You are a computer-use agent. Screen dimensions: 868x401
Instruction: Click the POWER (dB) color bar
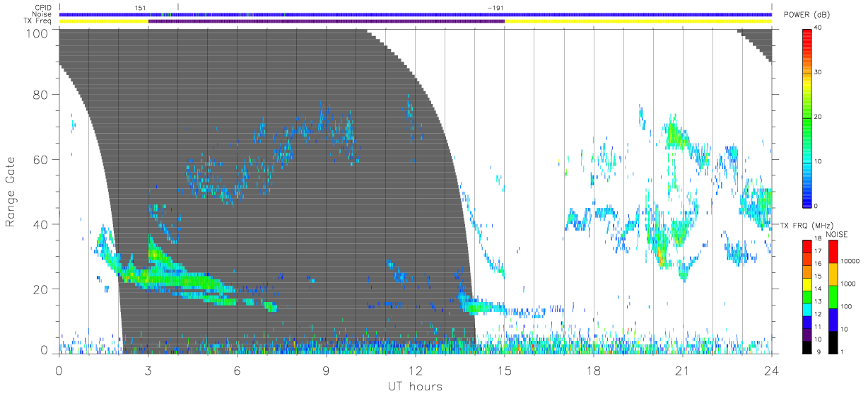click(807, 117)
